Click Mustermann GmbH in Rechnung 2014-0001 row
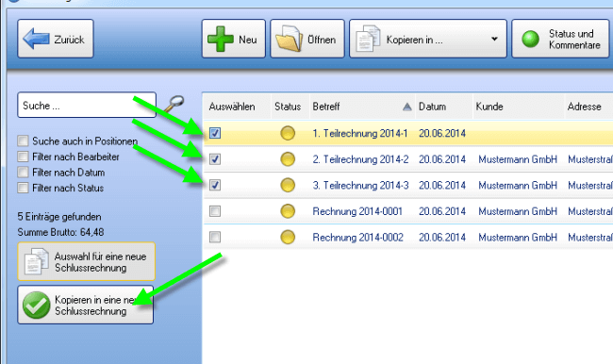The image size is (613, 364). click(518, 211)
